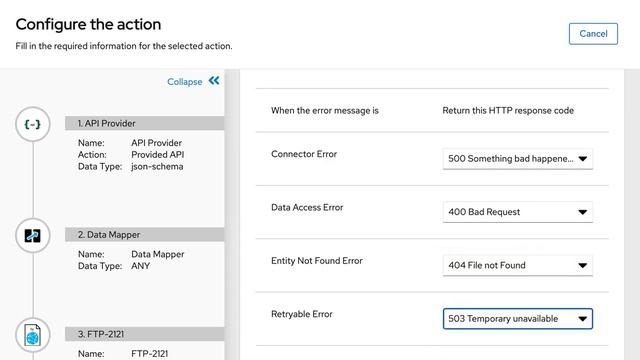The image size is (640, 360).
Task: Click the Data Access Error label
Action: [x=307, y=207]
